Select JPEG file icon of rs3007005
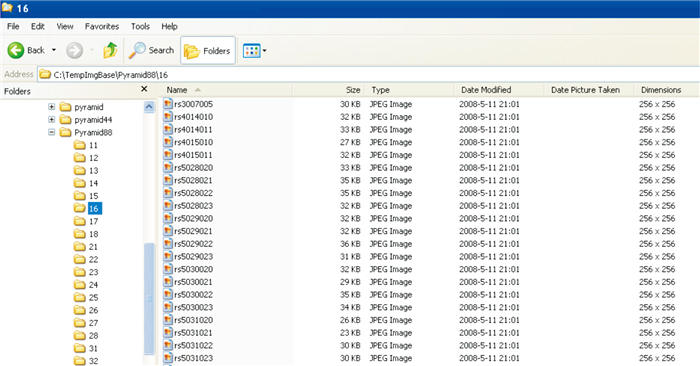Image resolution: width=700 pixels, height=366 pixels. click(168, 104)
